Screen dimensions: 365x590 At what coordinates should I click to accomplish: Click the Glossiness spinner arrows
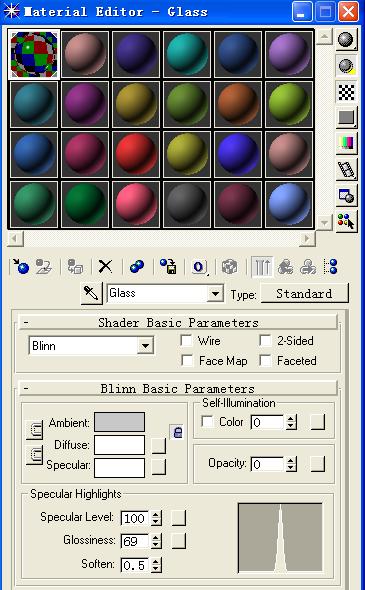coord(156,541)
